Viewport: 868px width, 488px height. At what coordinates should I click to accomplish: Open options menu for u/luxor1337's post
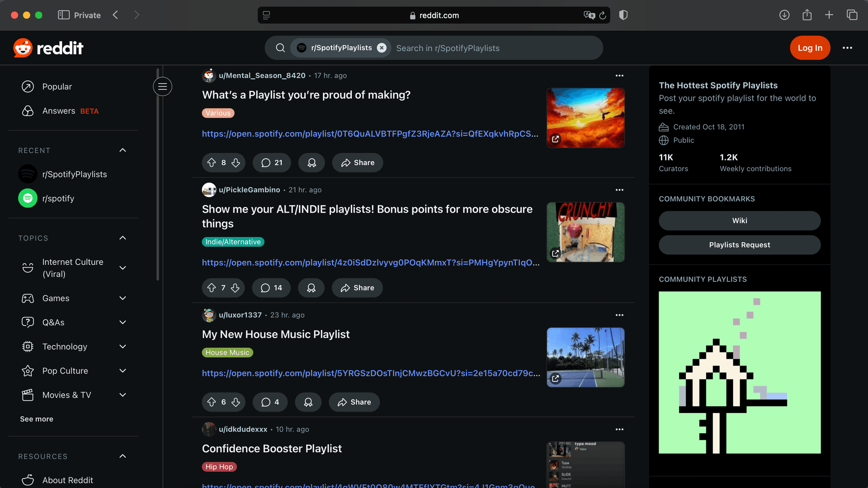619,315
